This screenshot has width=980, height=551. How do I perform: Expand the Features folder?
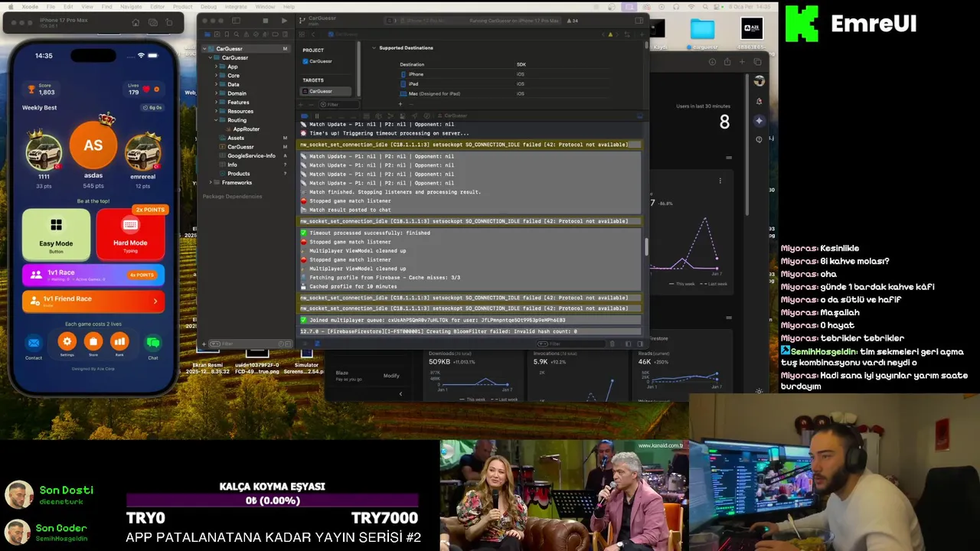pos(216,103)
